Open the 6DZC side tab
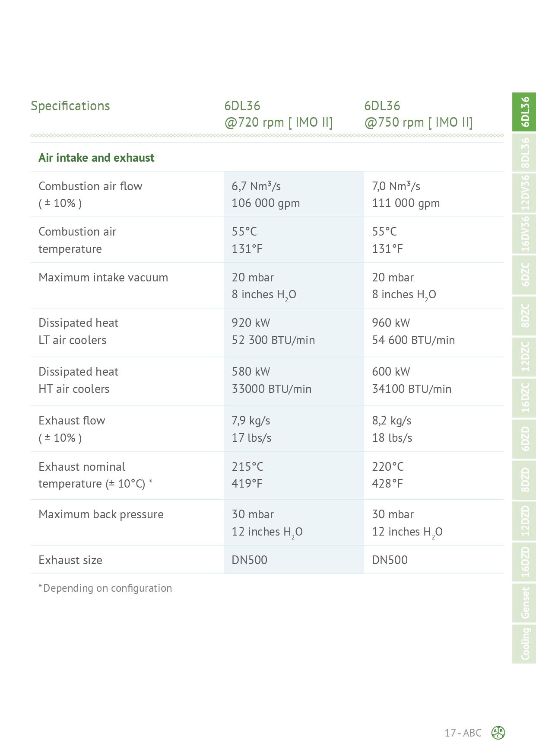This screenshot has width=536, height=756. (x=524, y=275)
